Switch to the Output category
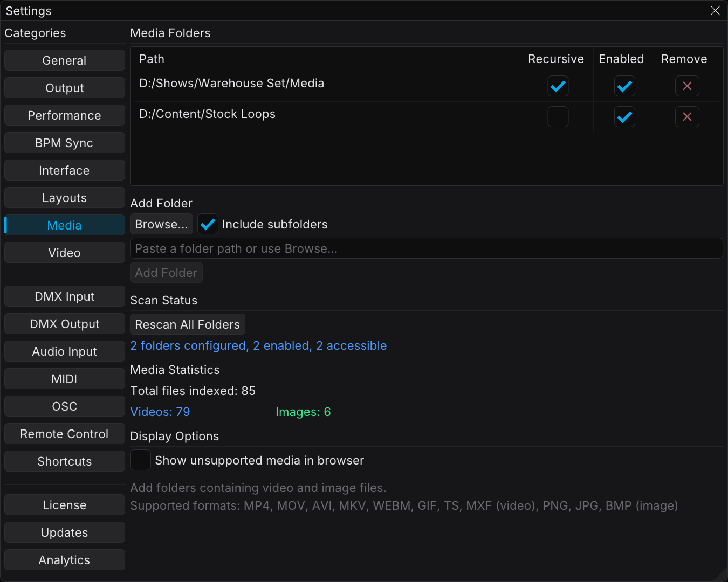This screenshot has width=728, height=582. (65, 88)
